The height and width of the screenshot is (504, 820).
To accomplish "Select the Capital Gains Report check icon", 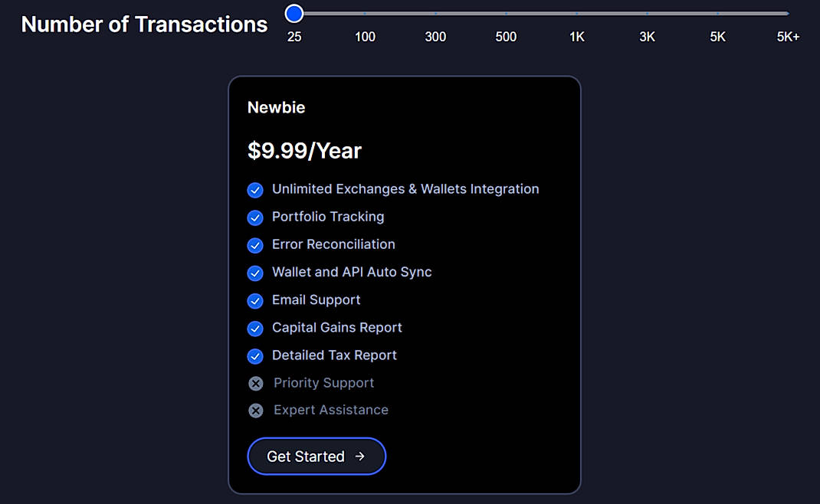I will (255, 328).
